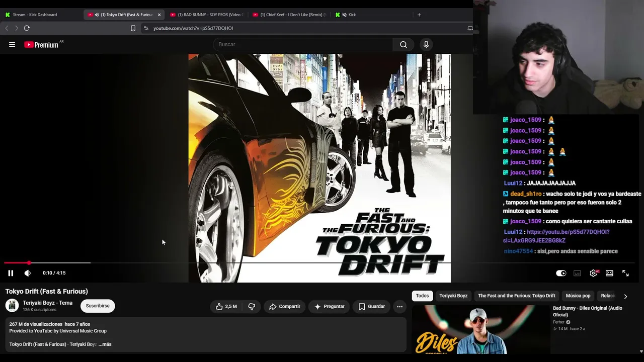Go to YouTube Premium home logo
The image size is (644, 362).
[41, 45]
